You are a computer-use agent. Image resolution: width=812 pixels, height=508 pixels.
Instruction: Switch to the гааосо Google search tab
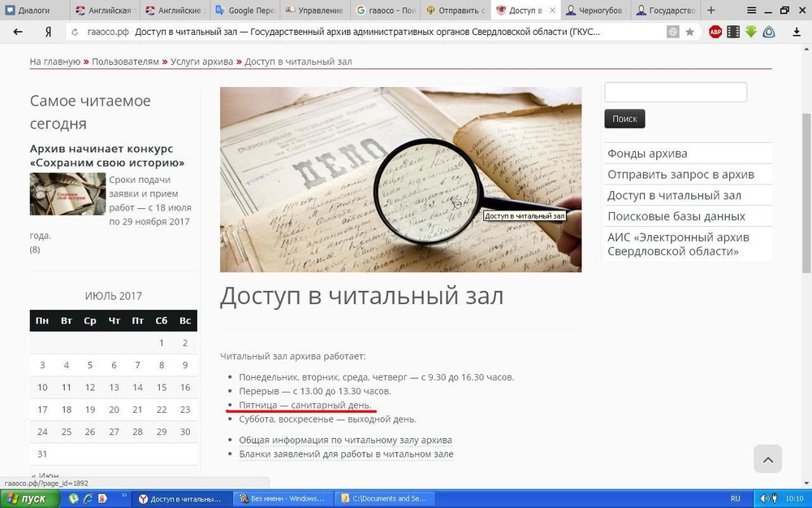385,10
